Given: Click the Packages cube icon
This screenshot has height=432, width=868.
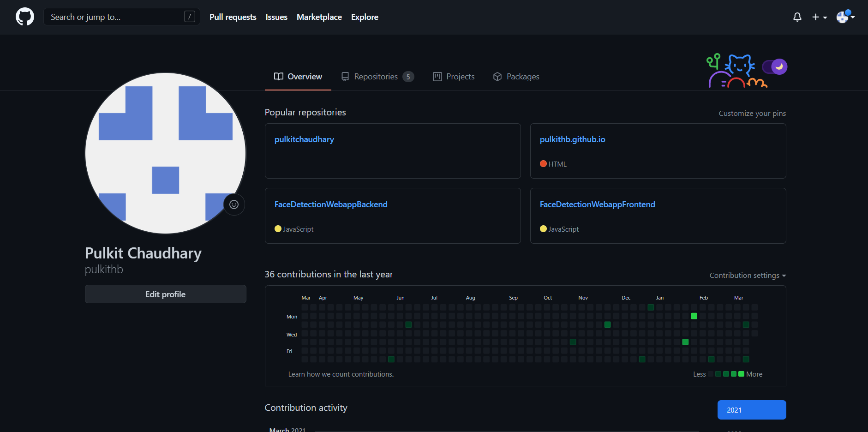Looking at the screenshot, I should click(497, 77).
